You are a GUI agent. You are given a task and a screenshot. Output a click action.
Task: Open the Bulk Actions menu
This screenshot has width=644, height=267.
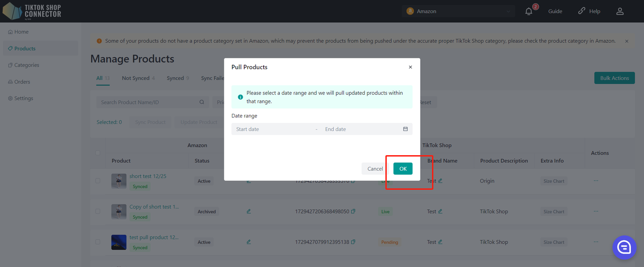point(614,78)
